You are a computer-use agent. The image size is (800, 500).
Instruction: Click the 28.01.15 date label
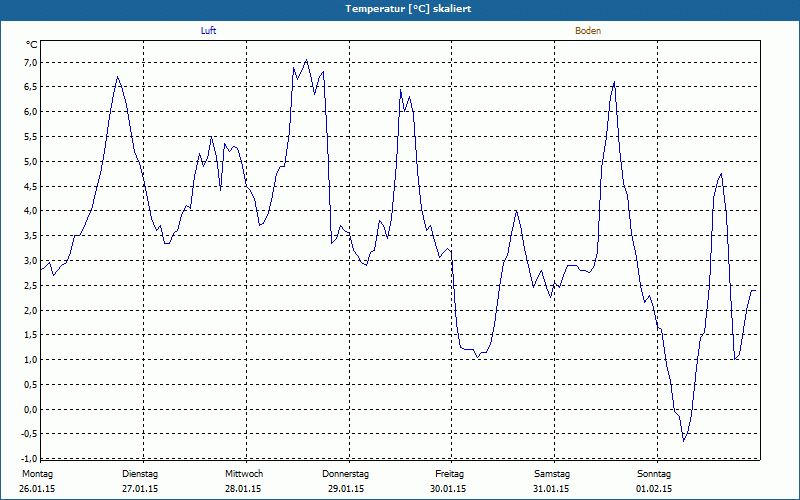(x=243, y=489)
